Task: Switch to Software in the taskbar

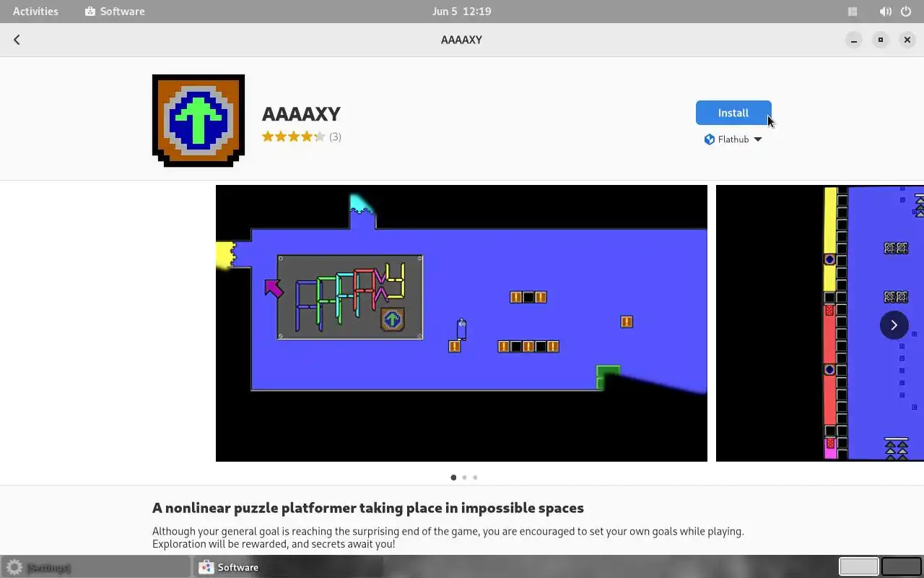Action: (x=287, y=567)
